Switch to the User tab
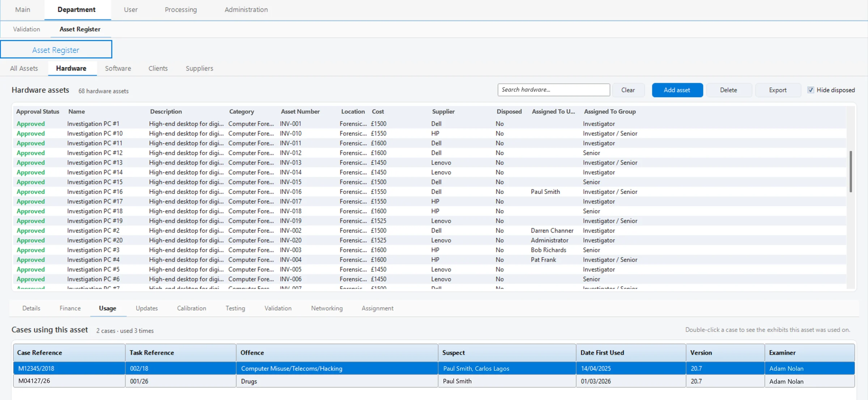The image size is (868, 400). point(131,10)
